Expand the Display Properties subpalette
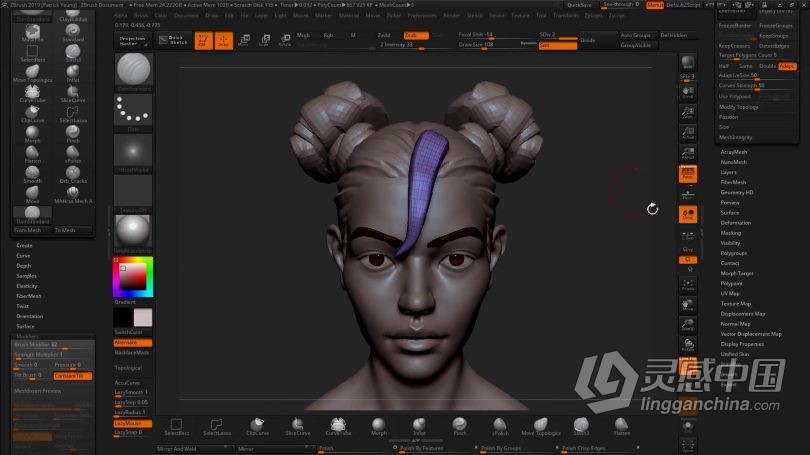 click(x=742, y=344)
